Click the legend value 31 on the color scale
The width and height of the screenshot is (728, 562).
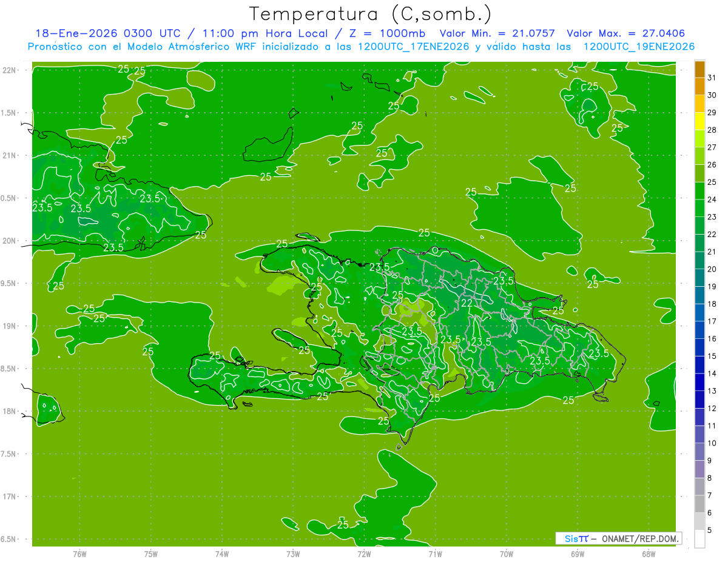[712, 78]
